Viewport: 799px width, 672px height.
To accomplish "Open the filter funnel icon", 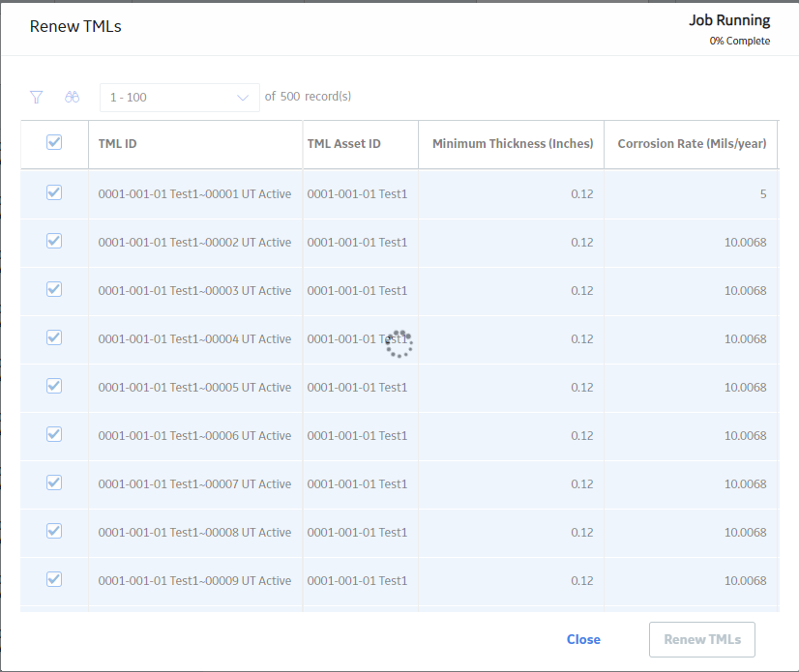I will point(36,97).
